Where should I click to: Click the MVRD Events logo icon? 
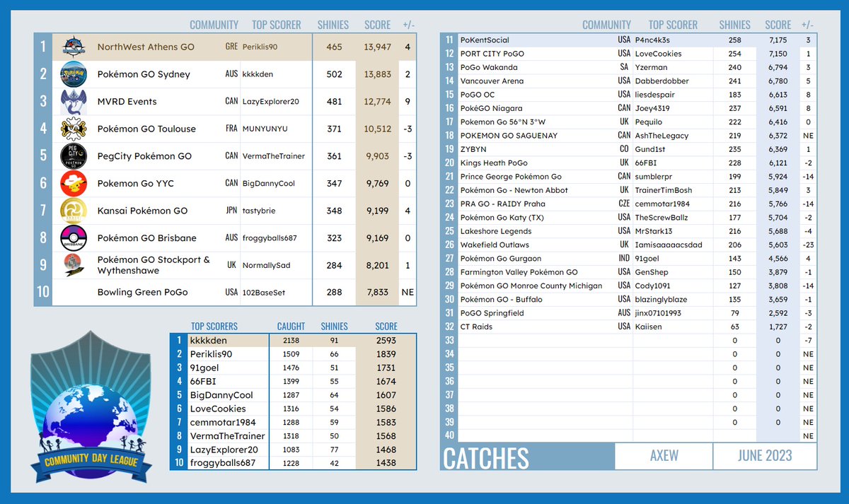pos(74,101)
